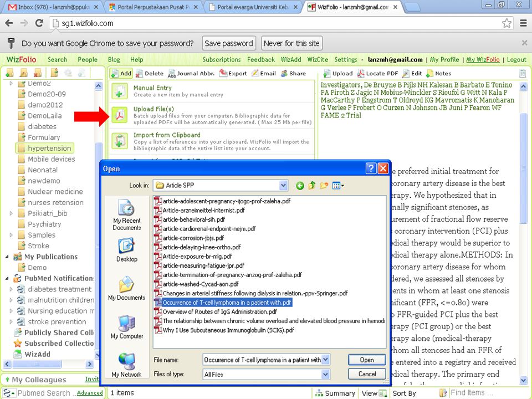Viewport: 532px width, 399px height.
Task: Go back using the Open dialog's green arrow
Action: pos(300,185)
